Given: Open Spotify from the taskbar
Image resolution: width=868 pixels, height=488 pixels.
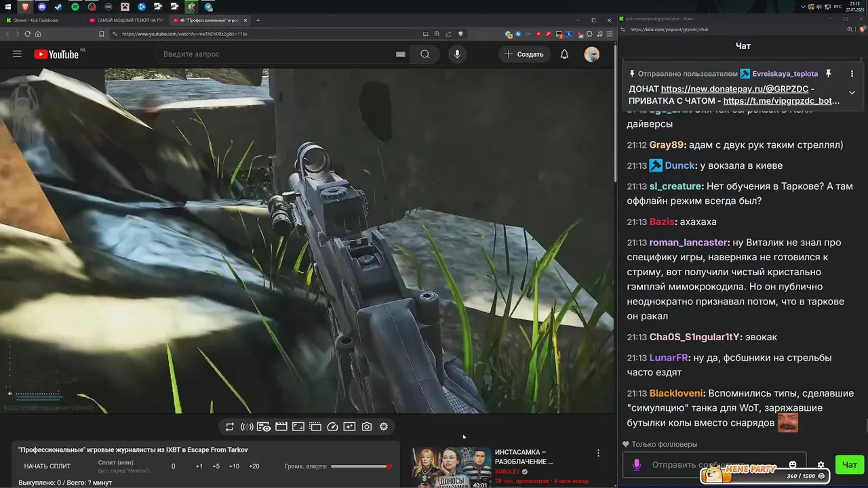Looking at the screenshot, I should coord(75,7).
